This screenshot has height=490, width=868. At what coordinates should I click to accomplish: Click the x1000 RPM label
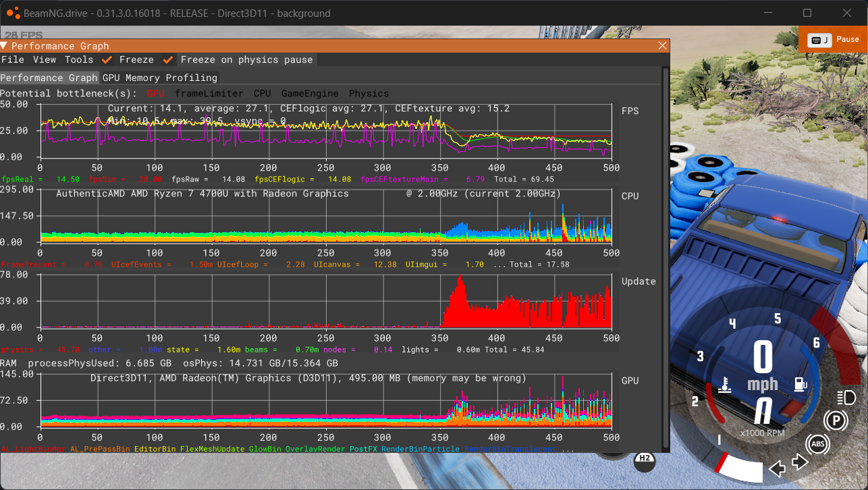[x=762, y=433]
